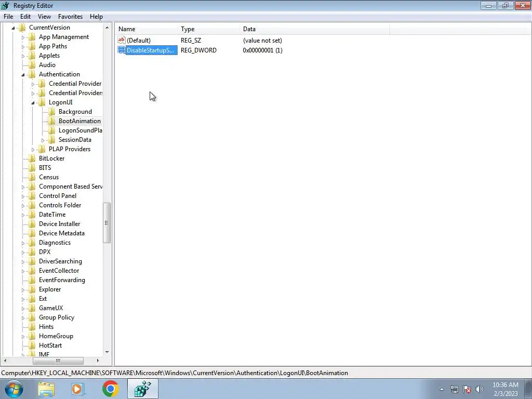The width and height of the screenshot is (532, 399).
Task: Open the taskbar clock showing 10:36 AM
Action: tap(506, 389)
